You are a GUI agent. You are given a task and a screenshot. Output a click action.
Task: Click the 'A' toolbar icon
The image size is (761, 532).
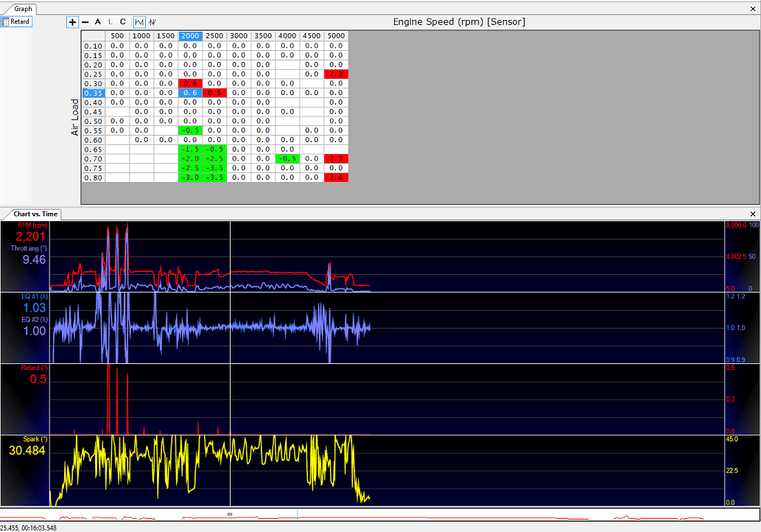pos(97,22)
